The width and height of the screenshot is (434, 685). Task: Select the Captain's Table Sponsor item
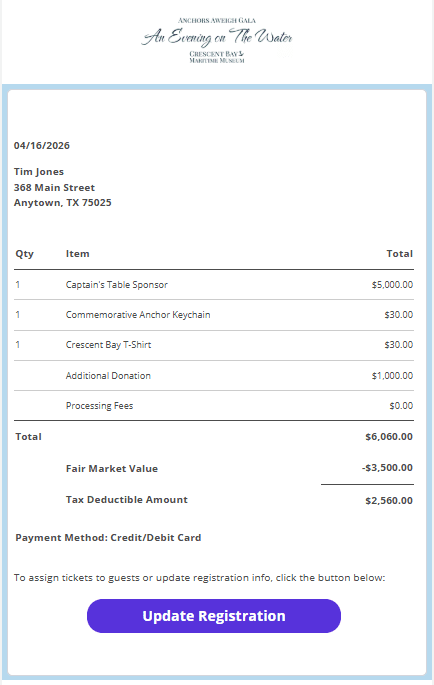pyautogui.click(x=117, y=285)
